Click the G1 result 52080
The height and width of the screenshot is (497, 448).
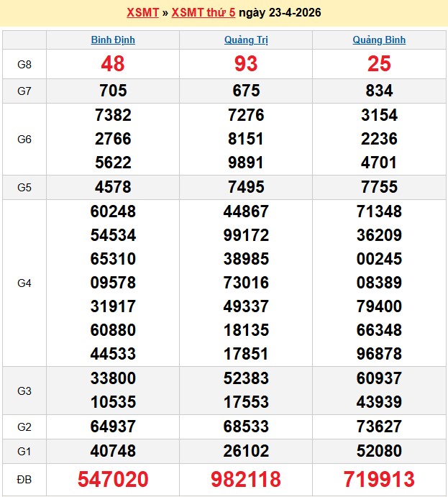[379, 451]
